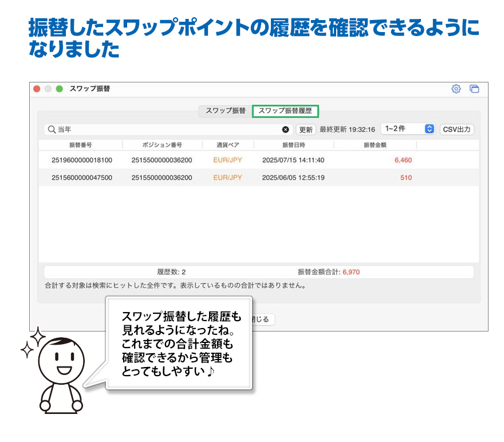Image resolution: width=504 pixels, height=442 pixels.
Task: Click the window layout icon
Action: pyautogui.click(x=474, y=89)
